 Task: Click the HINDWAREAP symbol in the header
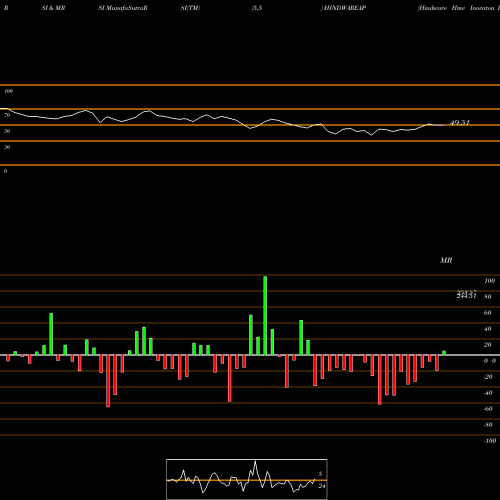(x=344, y=8)
